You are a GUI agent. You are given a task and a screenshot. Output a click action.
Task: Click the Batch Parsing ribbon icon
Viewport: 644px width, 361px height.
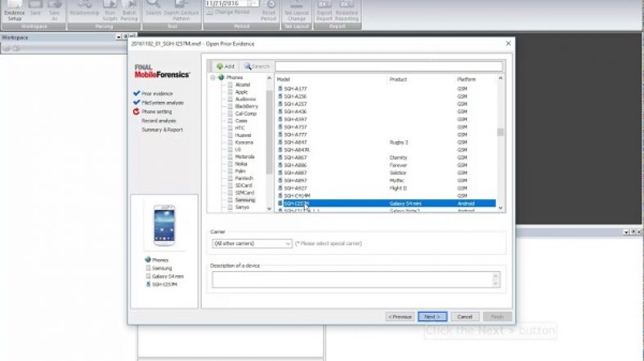pyautogui.click(x=129, y=11)
